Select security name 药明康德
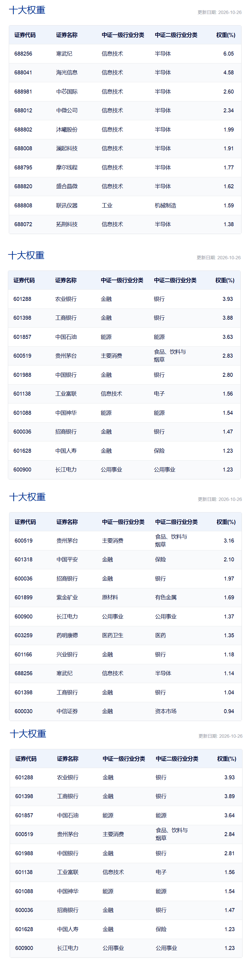 coord(67,636)
